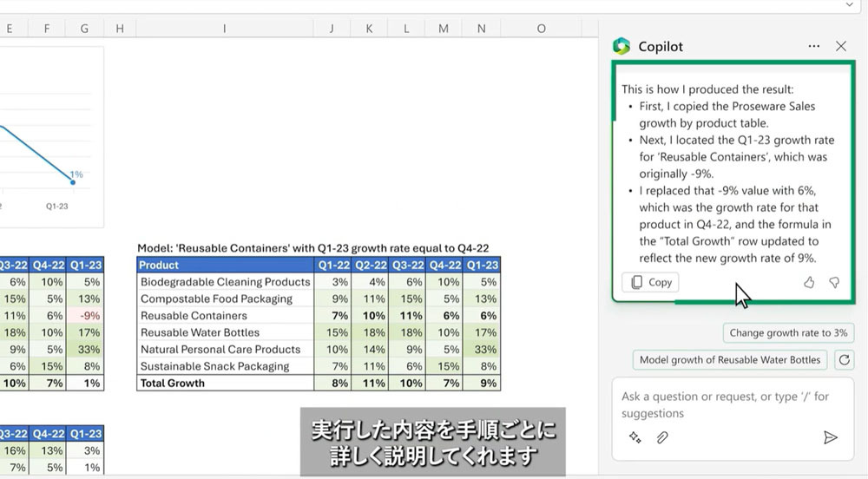Choose 'Model growth of Reusable Water Bottles' suggestion
The height and width of the screenshot is (479, 868).
[730, 360]
